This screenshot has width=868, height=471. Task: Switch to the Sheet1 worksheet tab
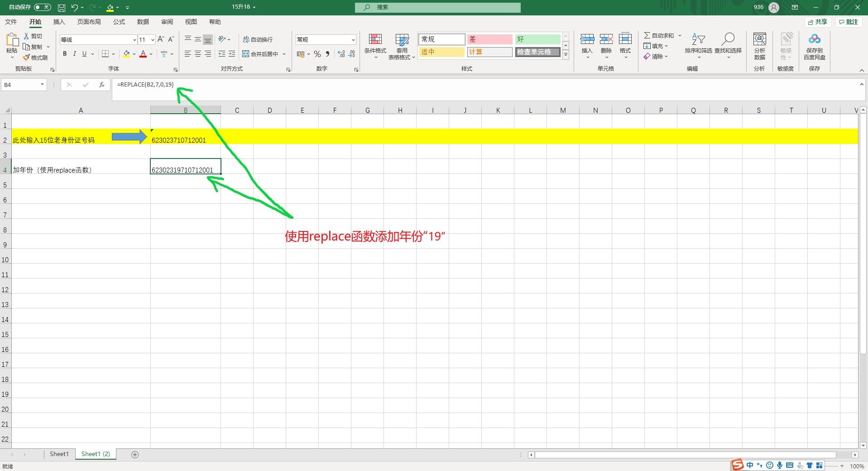point(59,454)
